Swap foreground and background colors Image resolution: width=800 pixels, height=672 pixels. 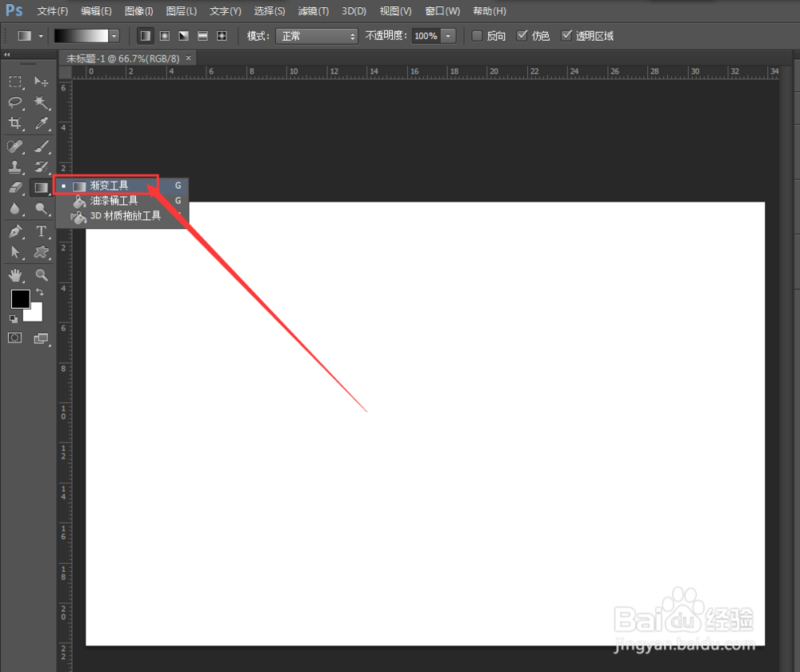(40, 292)
